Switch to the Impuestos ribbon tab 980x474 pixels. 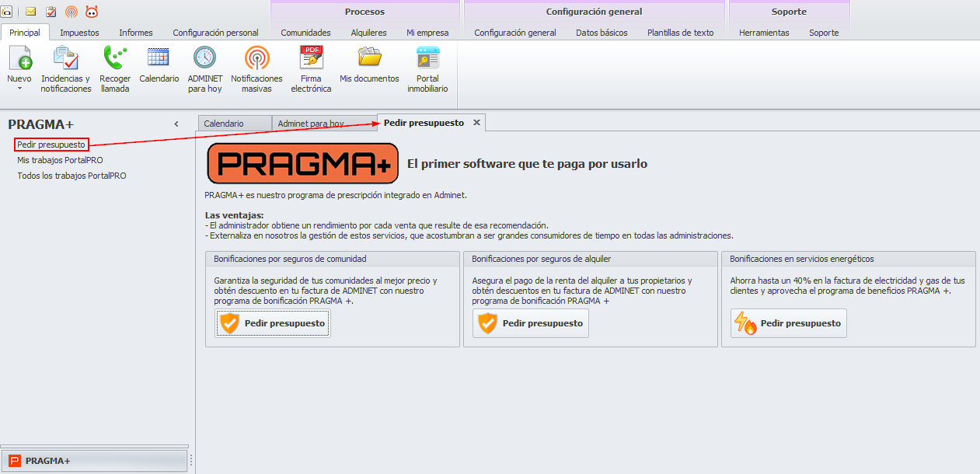tap(79, 33)
